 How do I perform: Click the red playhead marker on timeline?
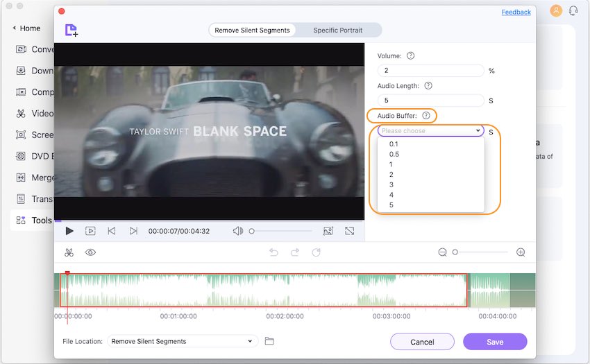point(67,273)
